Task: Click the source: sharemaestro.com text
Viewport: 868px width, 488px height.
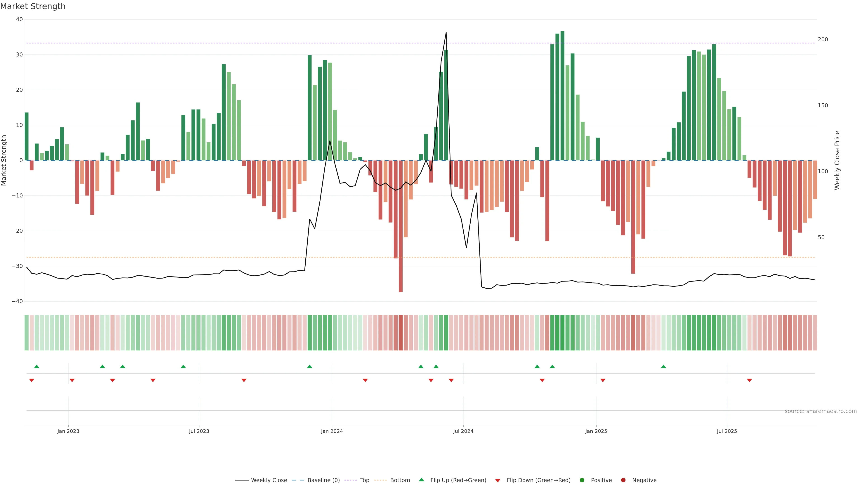Action: point(821,411)
